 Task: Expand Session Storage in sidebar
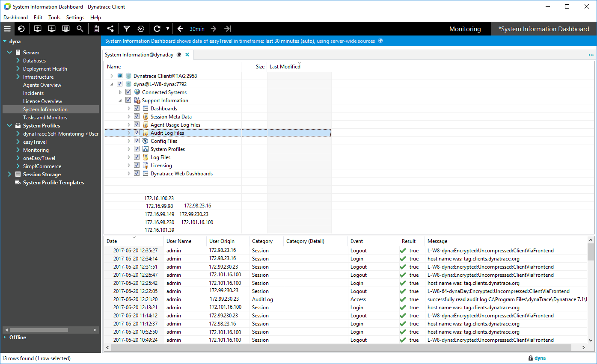9,175
